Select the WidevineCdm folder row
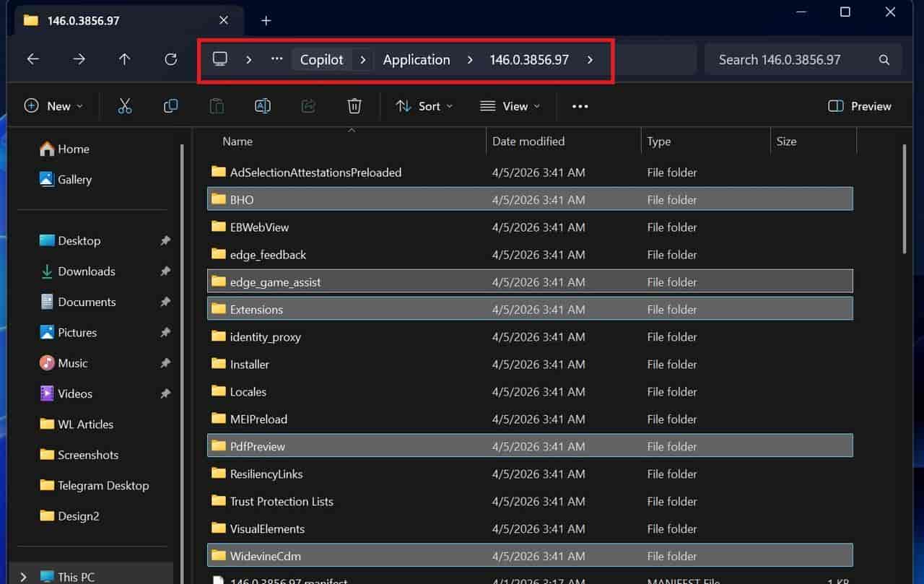Image resolution: width=924 pixels, height=584 pixels. click(530, 556)
